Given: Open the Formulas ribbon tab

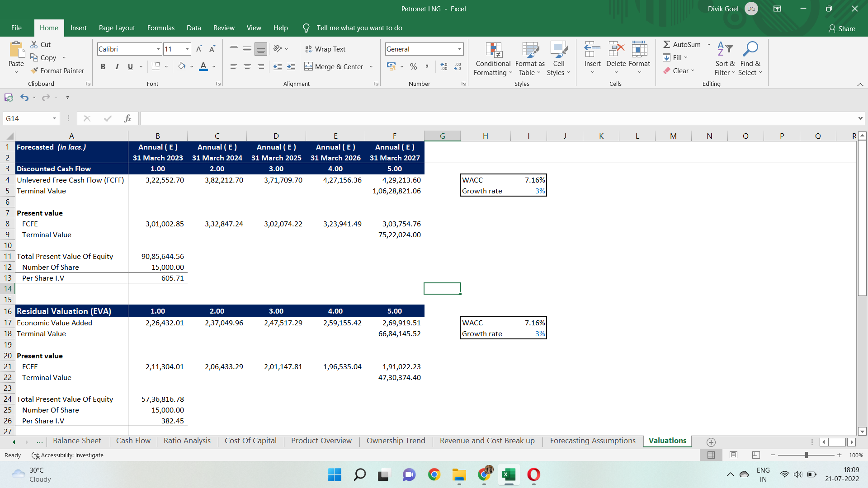Looking at the screenshot, I should pos(160,28).
